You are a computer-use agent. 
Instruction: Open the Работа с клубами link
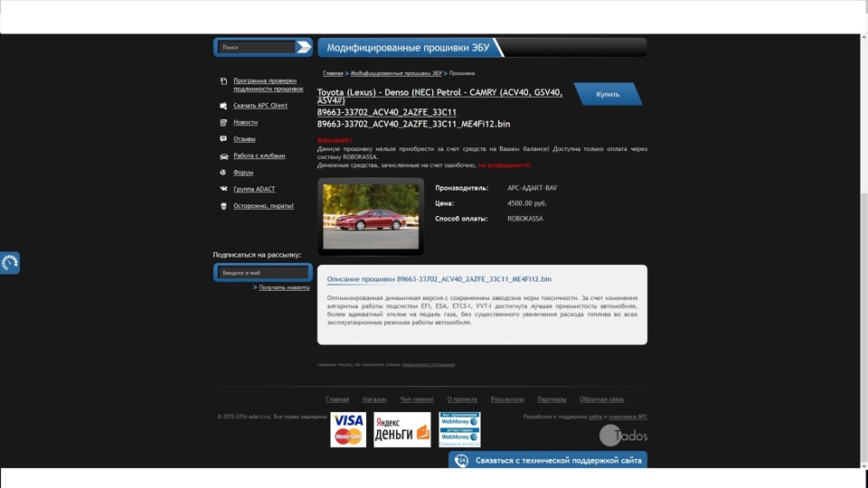259,155
